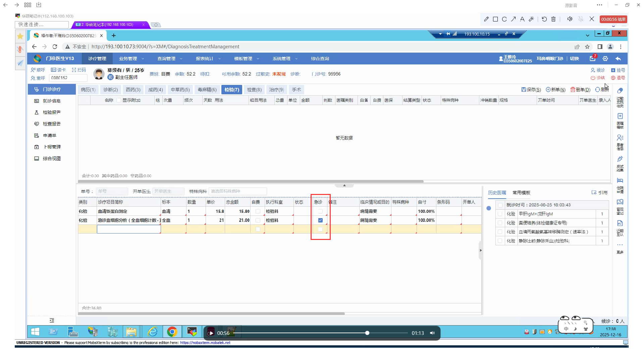
Task: Click the 退号 cancel registration button
Action: pyautogui.click(x=618, y=78)
